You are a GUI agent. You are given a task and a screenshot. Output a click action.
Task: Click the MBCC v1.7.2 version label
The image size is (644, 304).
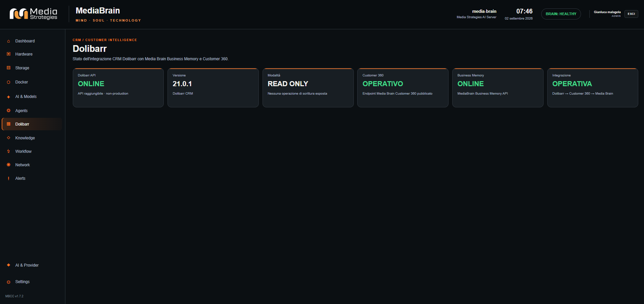click(14, 296)
